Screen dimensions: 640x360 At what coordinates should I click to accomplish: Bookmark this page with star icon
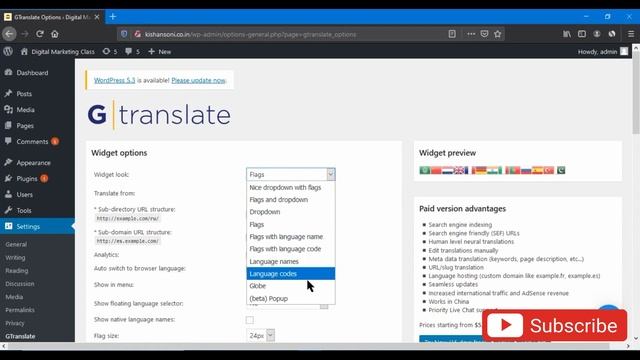click(x=498, y=34)
